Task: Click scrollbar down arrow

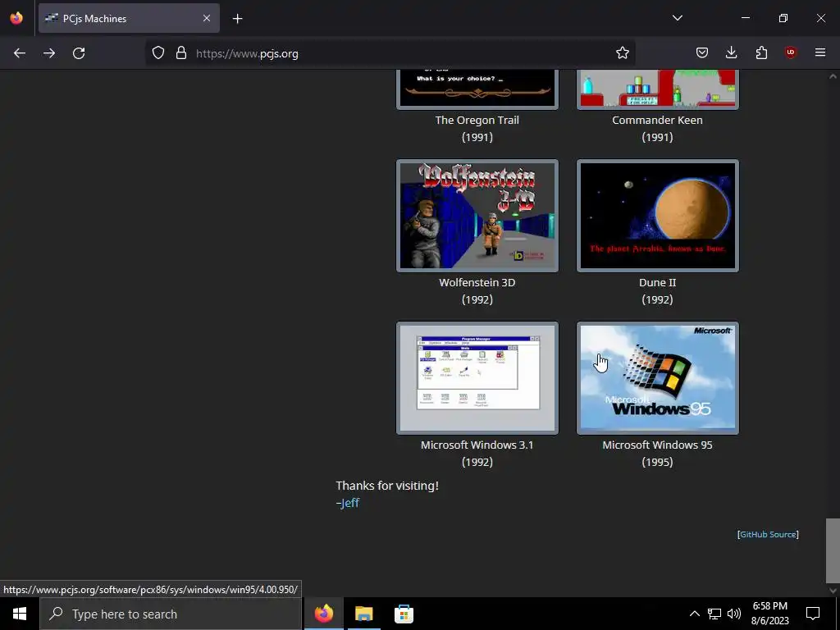Action: pos(833,591)
